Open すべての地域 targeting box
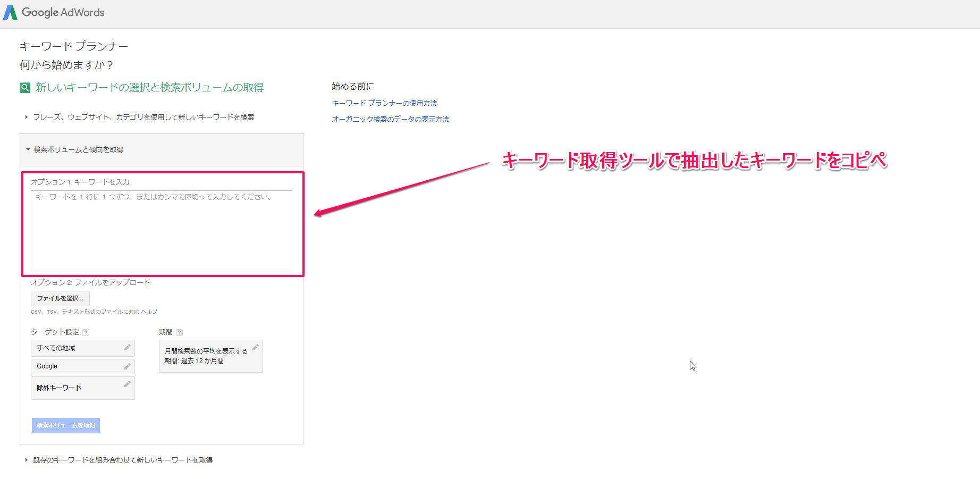The width and height of the screenshot is (980, 479). click(83, 348)
